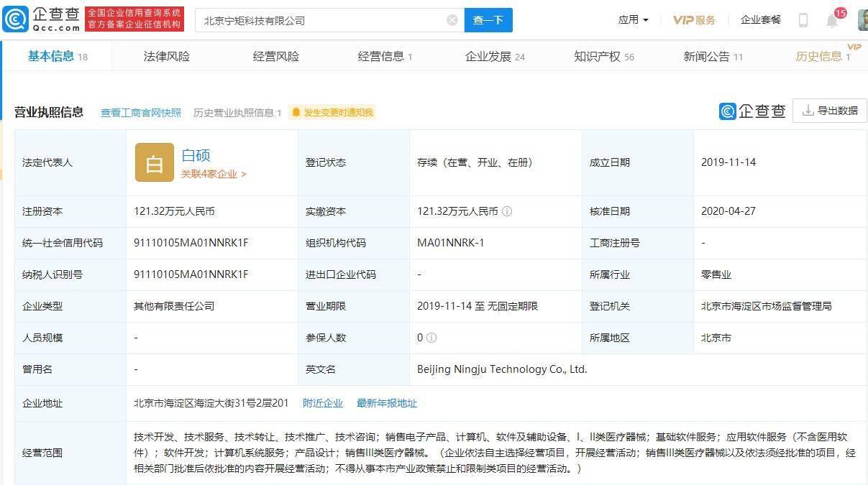Click the info icon beside 实缴资本 amount

pyautogui.click(x=507, y=211)
